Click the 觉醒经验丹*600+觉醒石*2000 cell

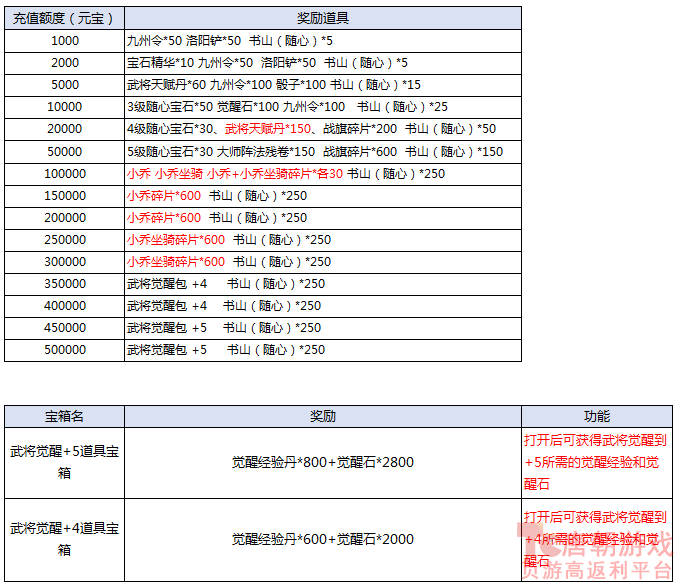(323, 540)
